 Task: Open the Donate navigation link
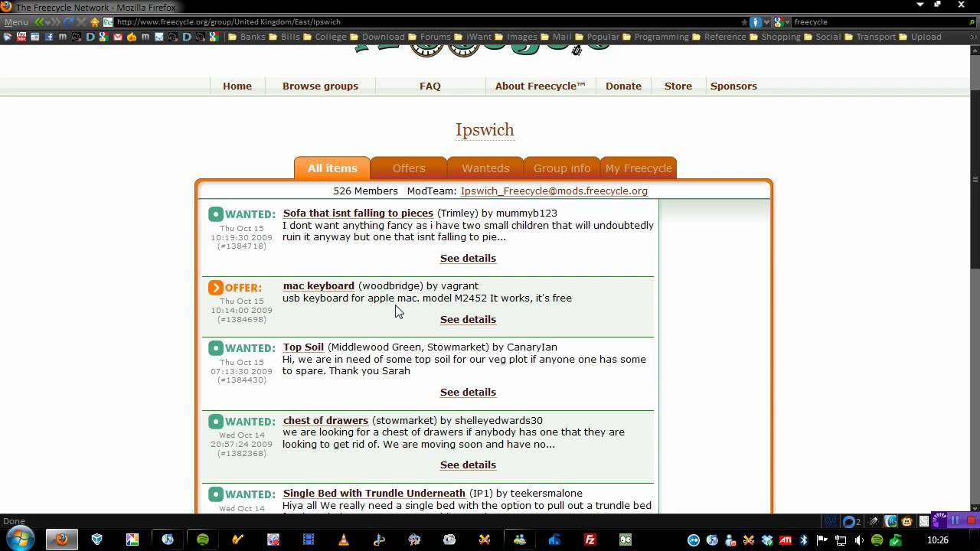[623, 86]
